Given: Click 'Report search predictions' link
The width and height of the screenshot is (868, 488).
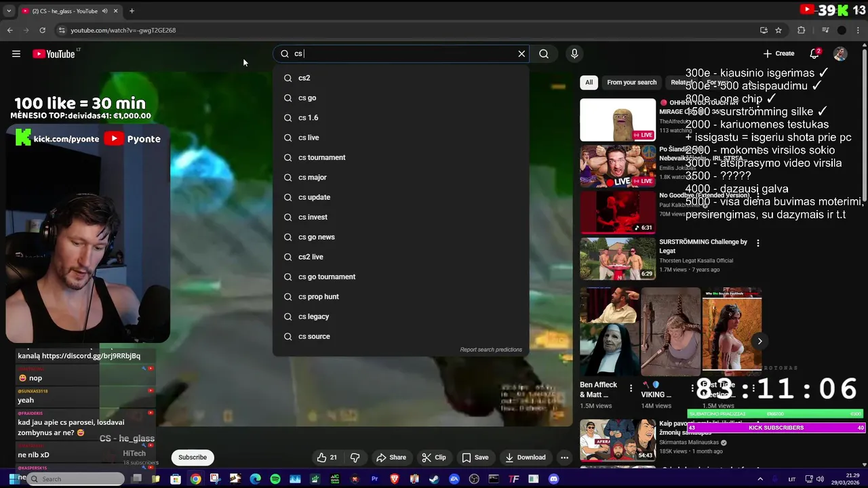Looking at the screenshot, I should point(491,350).
